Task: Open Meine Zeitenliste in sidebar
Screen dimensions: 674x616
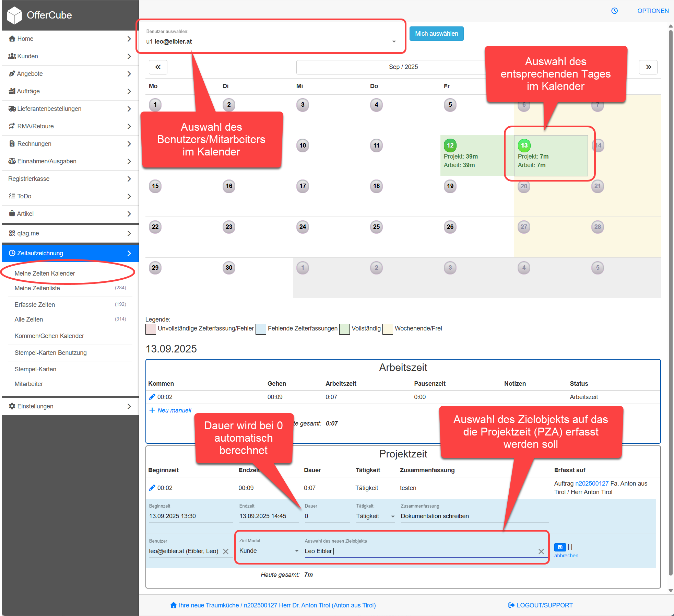Action: (37, 288)
